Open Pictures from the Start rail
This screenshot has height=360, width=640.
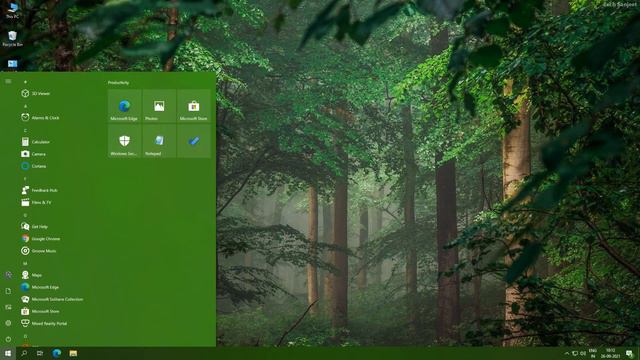click(x=8, y=307)
